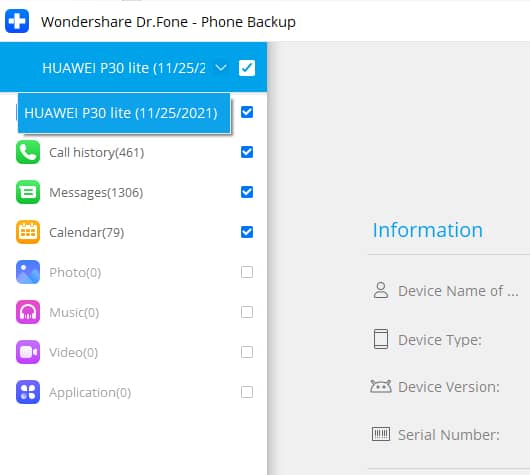Select the Messages green icon
The width and height of the screenshot is (530, 475).
(x=28, y=192)
